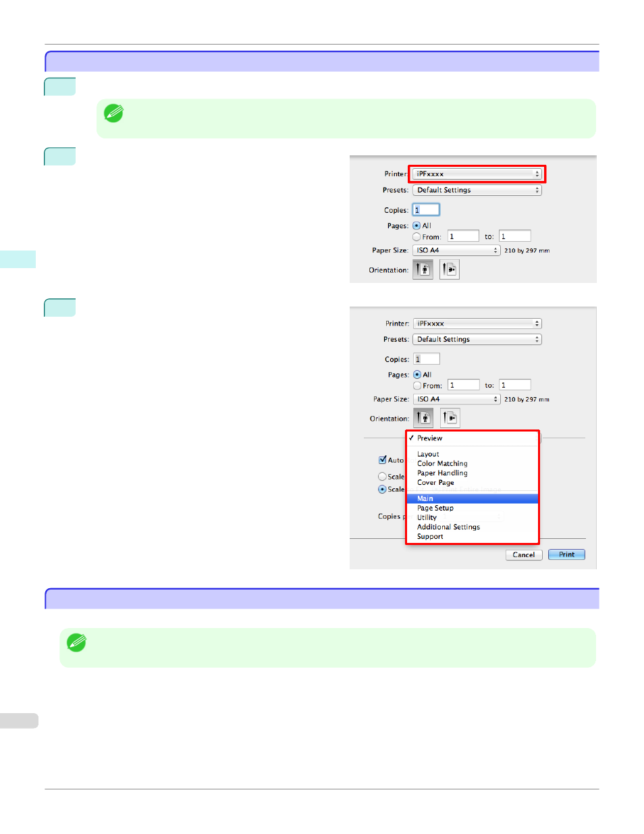Pick Color Matching from the popup menu

[x=442, y=464]
